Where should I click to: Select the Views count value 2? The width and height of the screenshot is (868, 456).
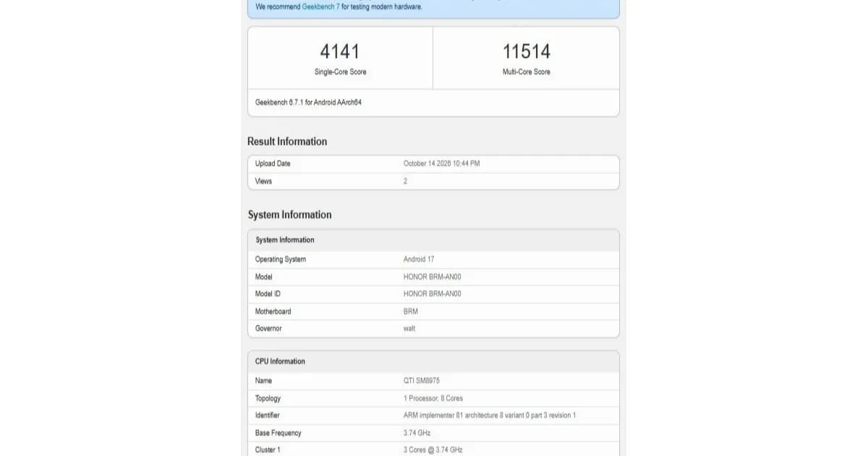click(x=405, y=181)
